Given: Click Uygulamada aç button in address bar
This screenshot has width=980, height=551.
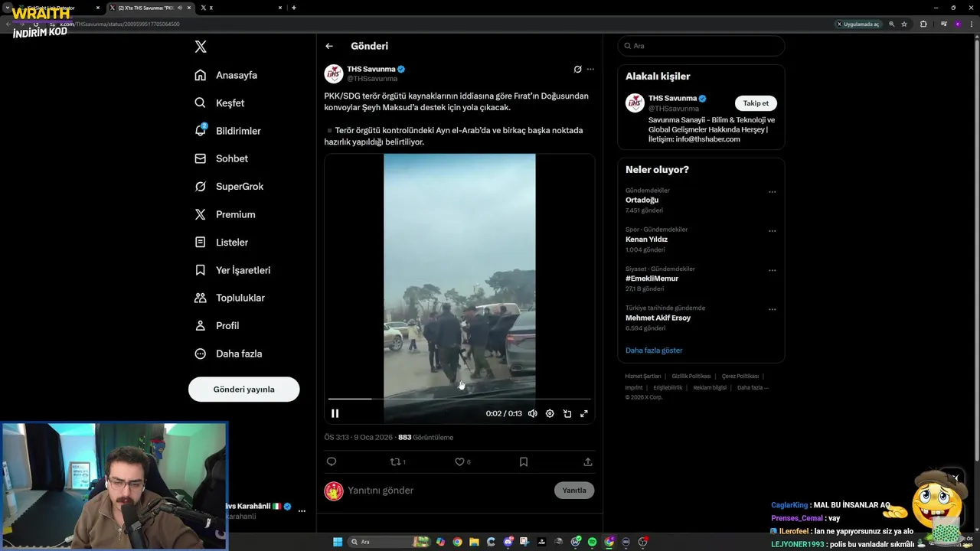Looking at the screenshot, I should click(858, 24).
